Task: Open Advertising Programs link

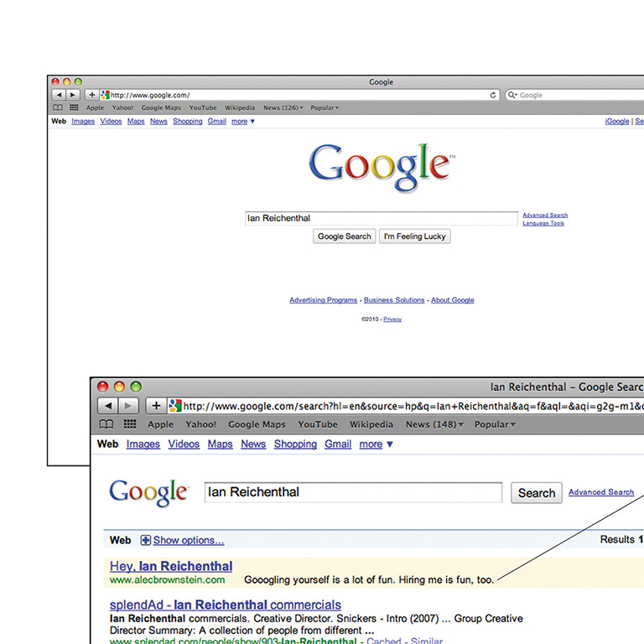Action: pos(323,300)
